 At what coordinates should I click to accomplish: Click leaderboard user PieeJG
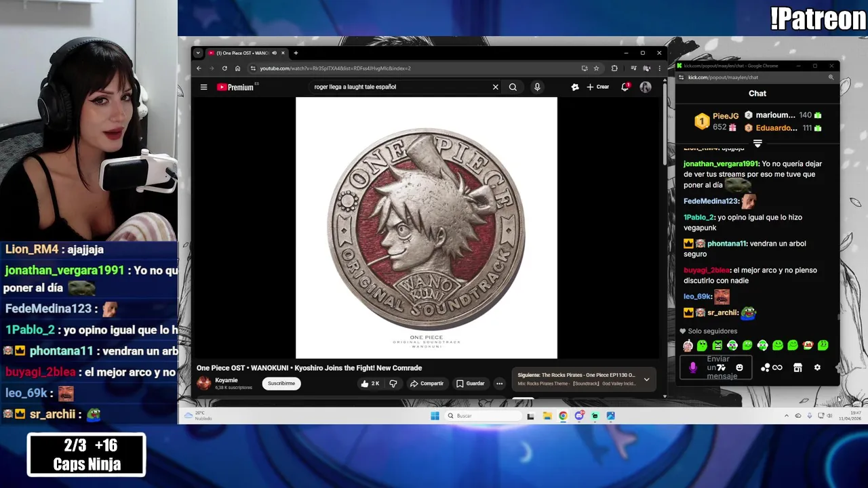click(726, 116)
